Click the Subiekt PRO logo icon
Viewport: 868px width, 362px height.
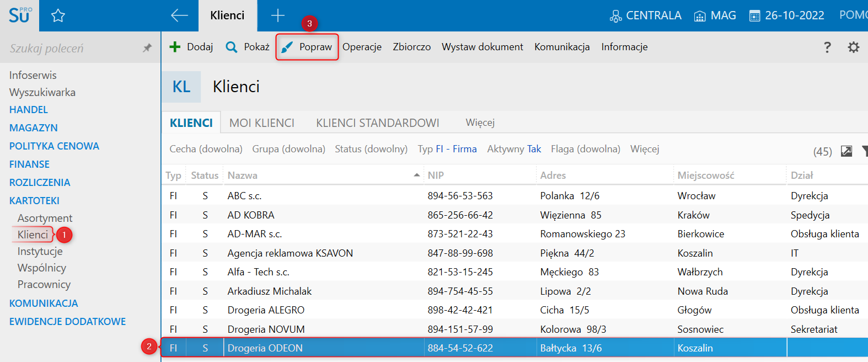point(20,15)
